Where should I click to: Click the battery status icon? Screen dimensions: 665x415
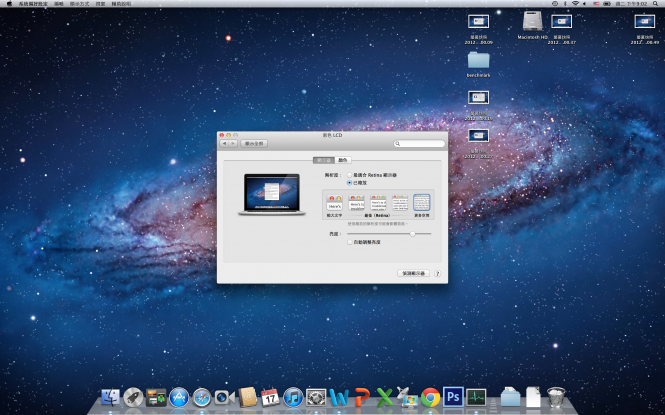(607, 3)
